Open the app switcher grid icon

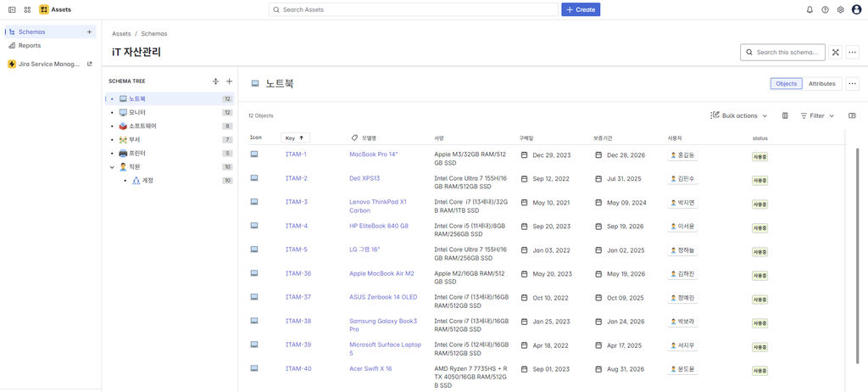pyautogui.click(x=27, y=9)
